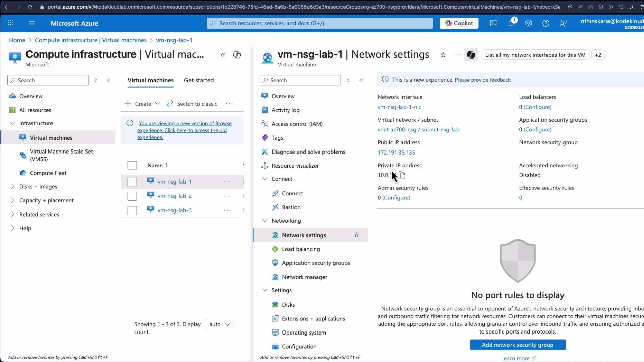Open Access control (IAM)
The image size is (644, 362).
point(297,124)
